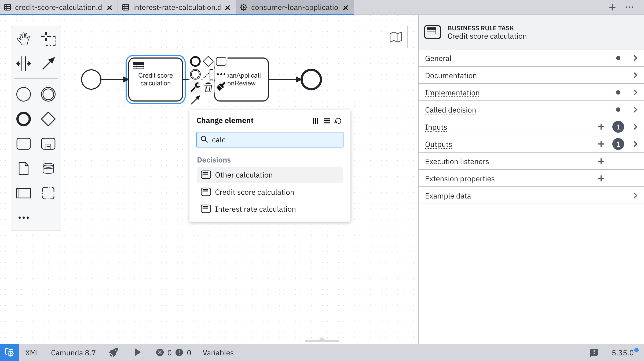Screen dimensions: 644x361
Task: Add a new Output with the plus button
Action: (x=601, y=144)
